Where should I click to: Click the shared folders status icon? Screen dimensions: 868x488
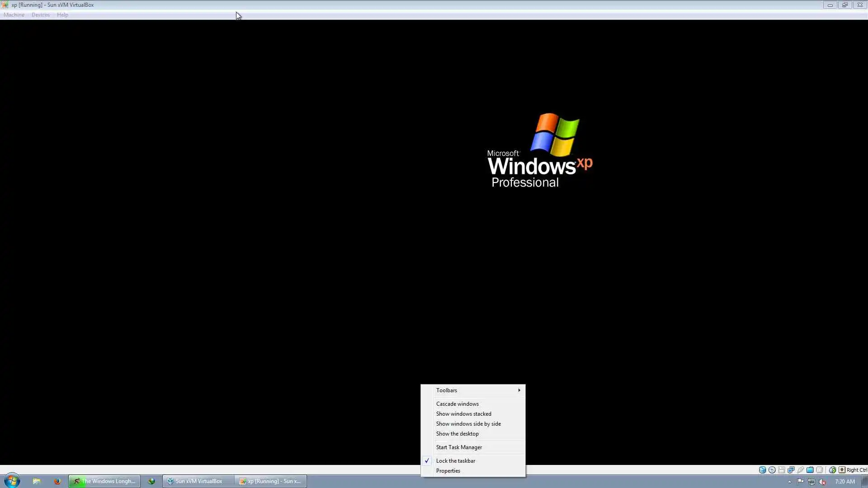[x=810, y=470]
